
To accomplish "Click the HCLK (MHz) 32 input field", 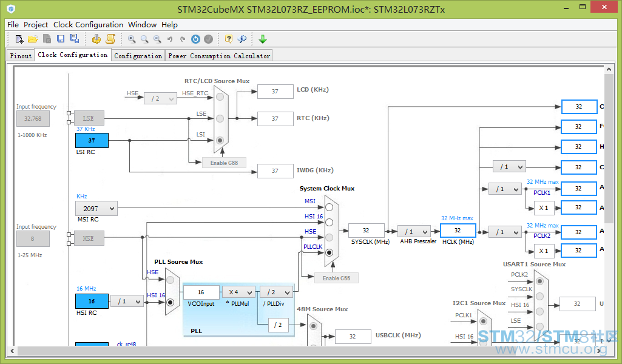I will tap(458, 231).
